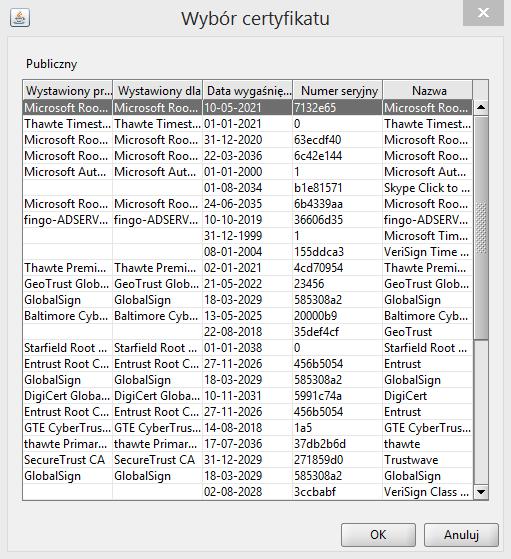Viewport: 511px width, 559px height.
Task: Close the Wybór certyfikatu dialog
Action: point(483,13)
